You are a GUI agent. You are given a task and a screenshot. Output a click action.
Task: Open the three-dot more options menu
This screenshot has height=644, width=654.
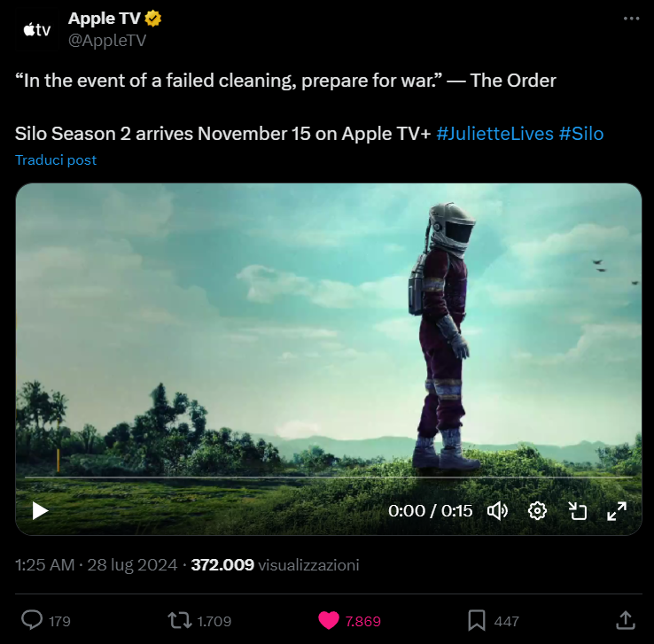tap(631, 19)
